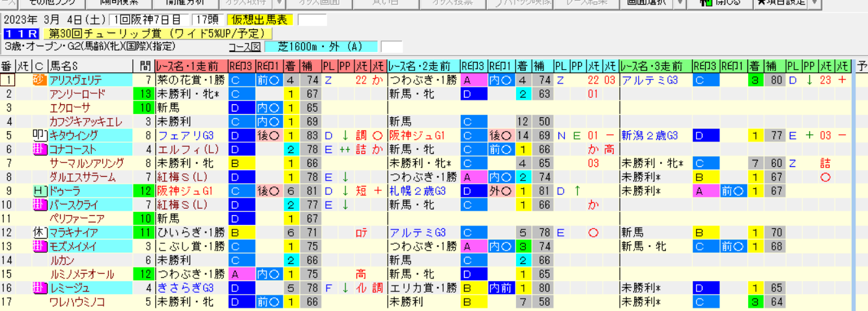Screen dimensions: 868x311
Task: Click the レース名・1走前 column header
Action: (x=191, y=66)
